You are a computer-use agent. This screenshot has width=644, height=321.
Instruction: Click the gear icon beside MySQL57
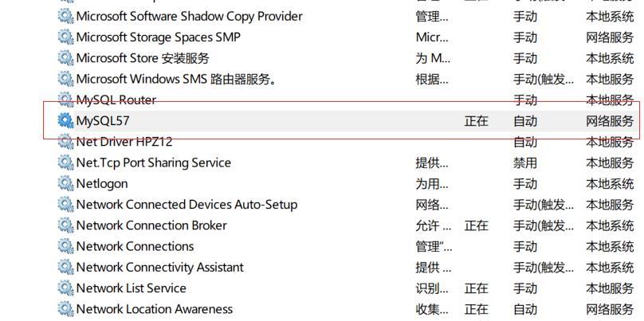65,120
